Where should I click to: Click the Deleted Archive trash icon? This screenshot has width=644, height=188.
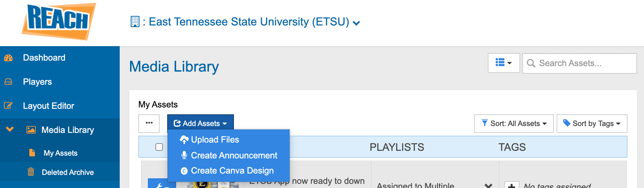tap(31, 172)
